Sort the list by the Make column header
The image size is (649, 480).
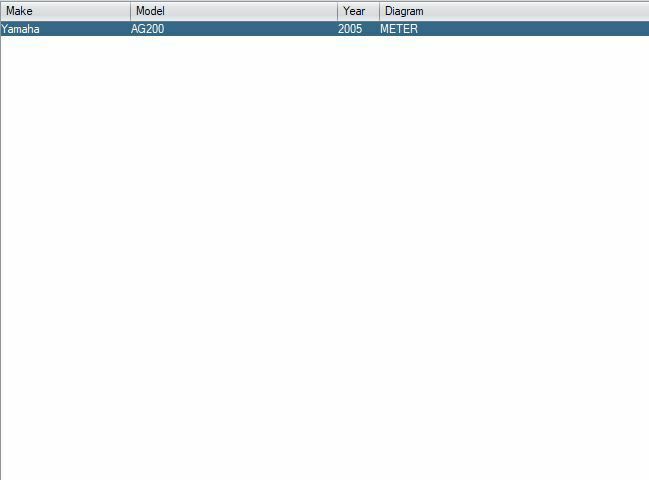pyautogui.click(x=65, y=11)
